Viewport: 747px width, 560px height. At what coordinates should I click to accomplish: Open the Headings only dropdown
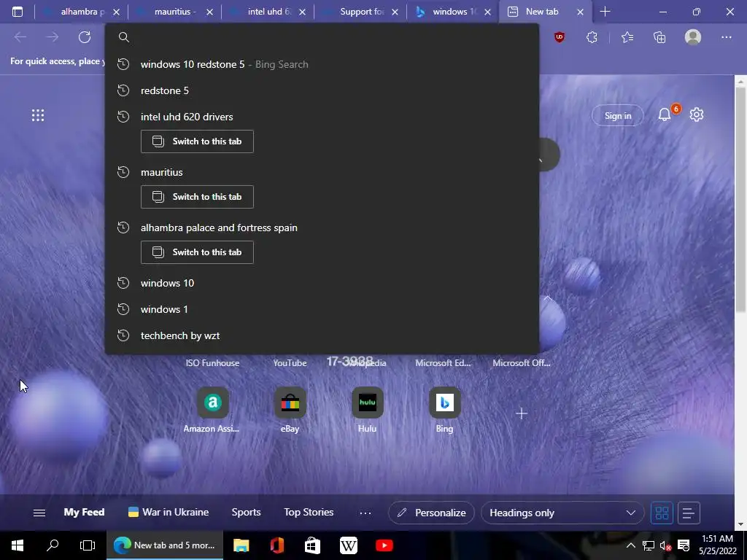(562, 513)
